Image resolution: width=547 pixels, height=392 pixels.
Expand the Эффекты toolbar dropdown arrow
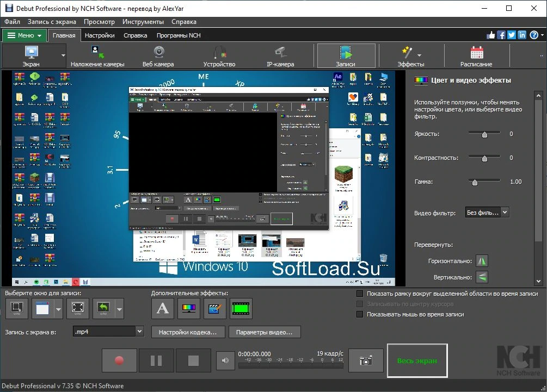[419, 55]
